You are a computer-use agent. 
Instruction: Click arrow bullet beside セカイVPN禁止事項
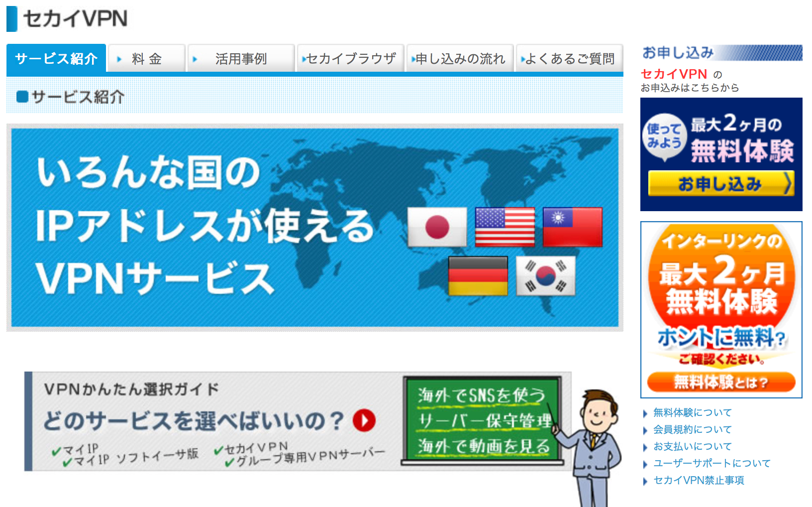coord(645,481)
